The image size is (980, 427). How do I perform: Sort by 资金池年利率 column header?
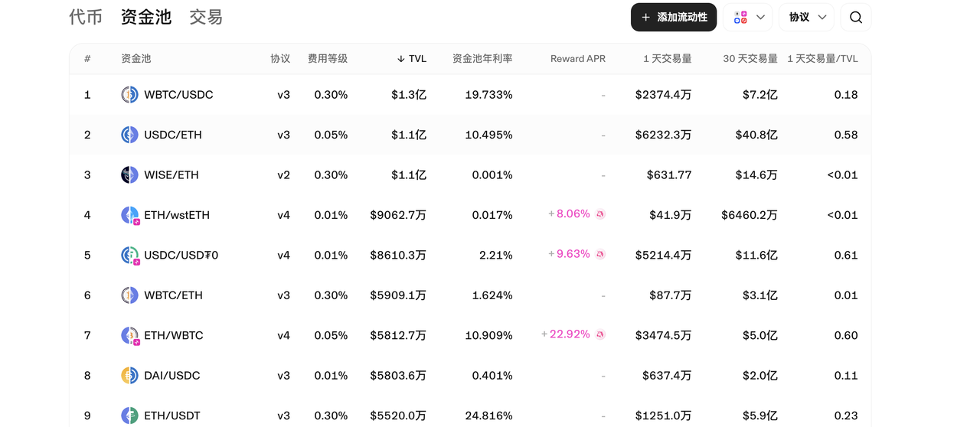482,59
